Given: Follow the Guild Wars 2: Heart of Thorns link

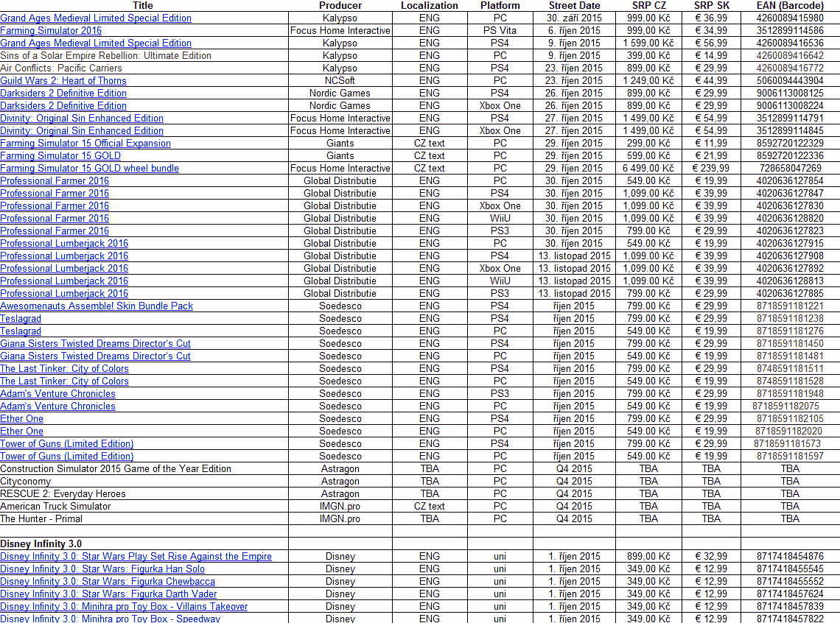Looking at the screenshot, I should pyautogui.click(x=63, y=81).
